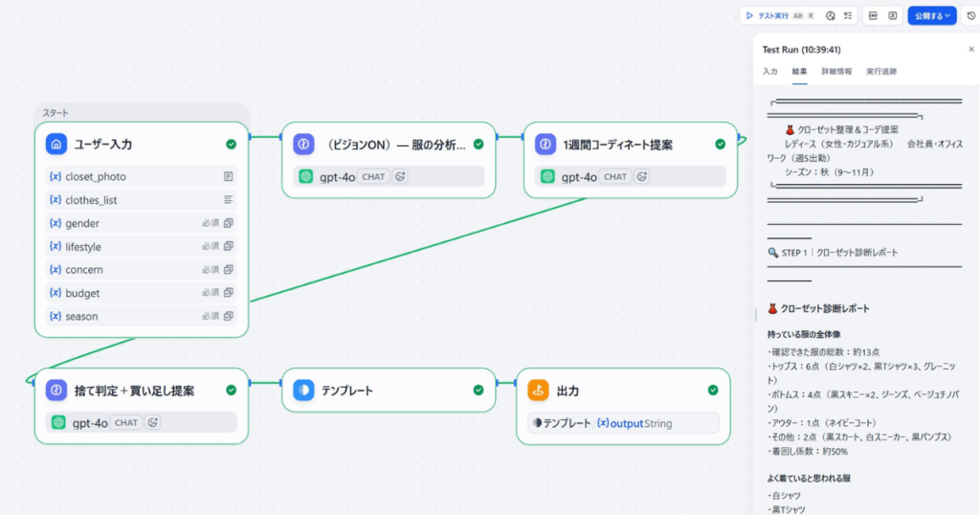Select the 捨て判定＋買い足し提案 node title

point(134,391)
